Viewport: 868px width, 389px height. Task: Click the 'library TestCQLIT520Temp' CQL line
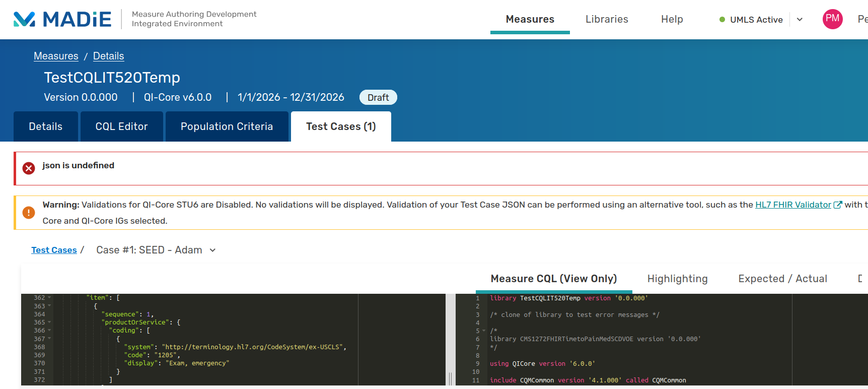[569, 298]
